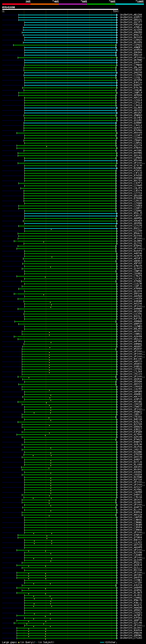Click the orange ~40% identity legend segment
The image size is (146, 644).
(45, 4)
